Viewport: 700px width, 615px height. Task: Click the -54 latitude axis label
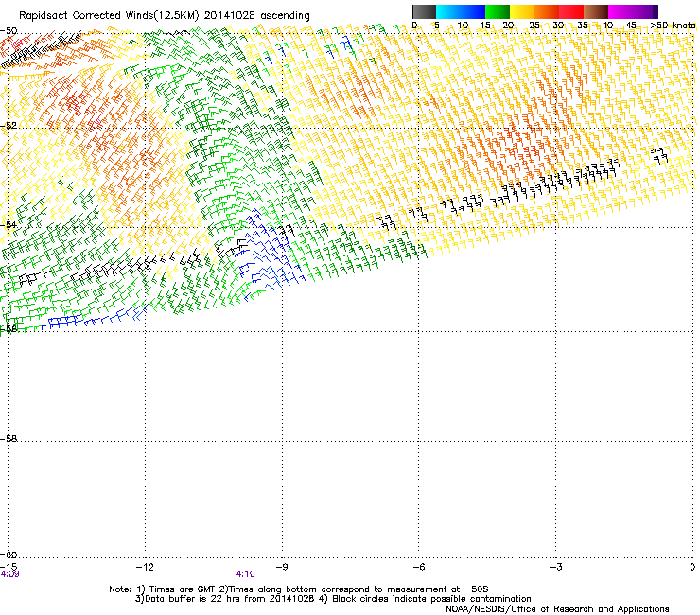[9, 224]
